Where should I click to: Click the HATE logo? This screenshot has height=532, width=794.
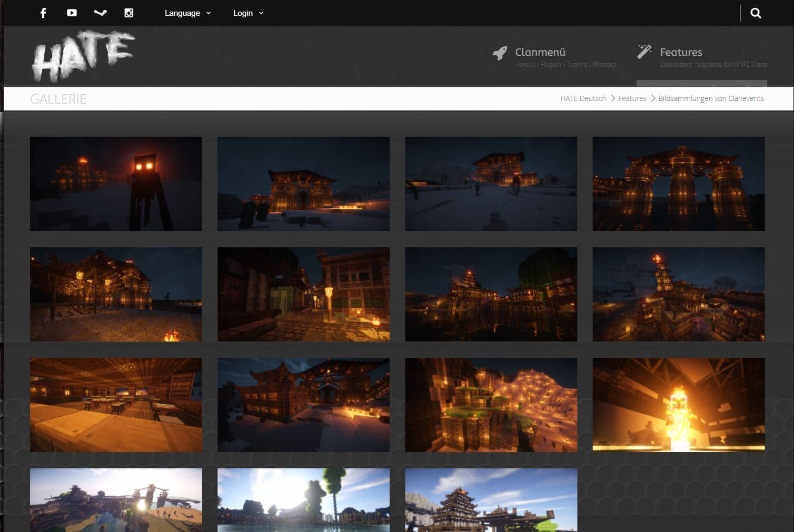coord(83,56)
